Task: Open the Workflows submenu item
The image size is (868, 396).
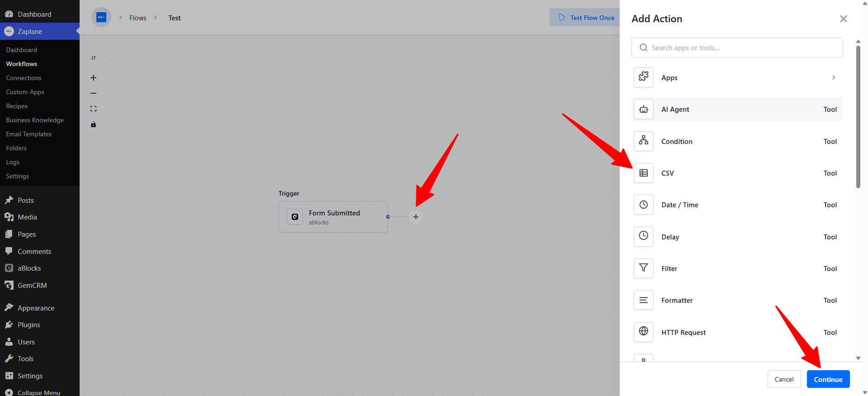Action: coord(22,64)
